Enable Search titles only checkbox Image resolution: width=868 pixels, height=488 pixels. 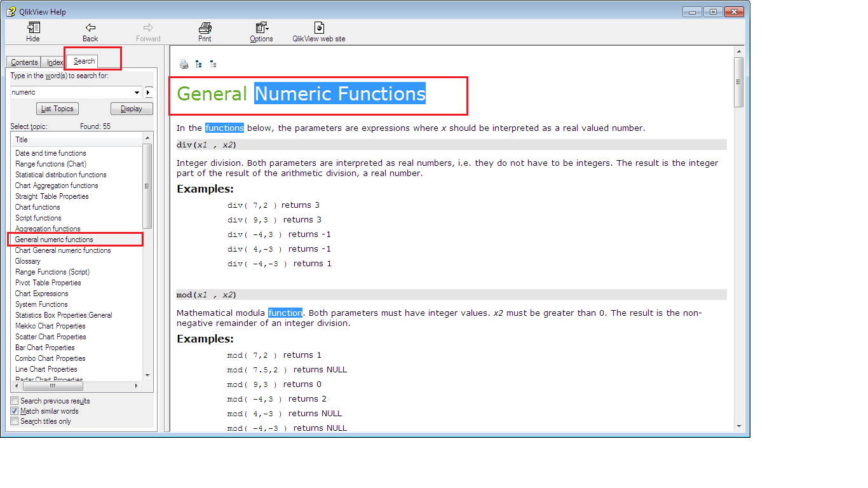click(15, 421)
